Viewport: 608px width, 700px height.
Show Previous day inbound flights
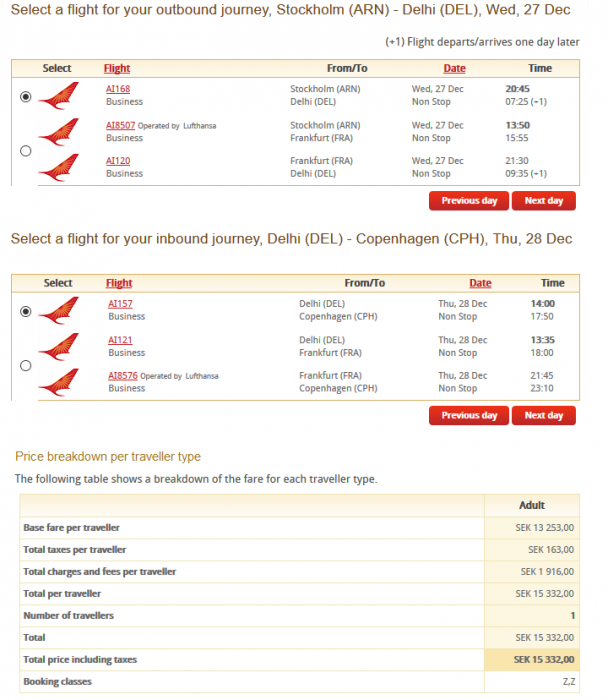468,415
